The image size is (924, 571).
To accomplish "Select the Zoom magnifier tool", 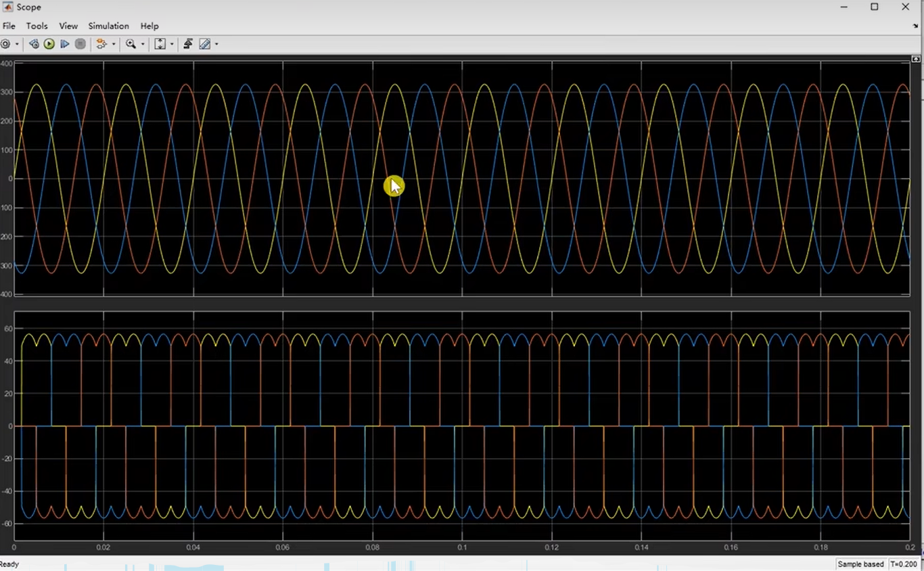I will point(131,44).
